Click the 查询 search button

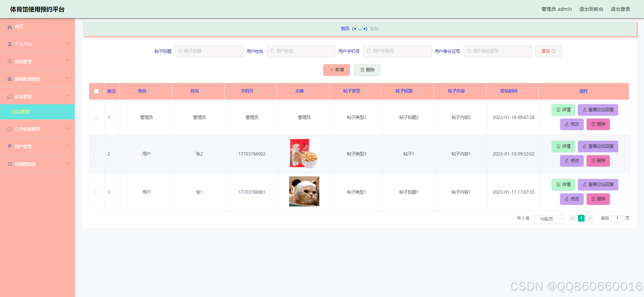[x=548, y=51]
